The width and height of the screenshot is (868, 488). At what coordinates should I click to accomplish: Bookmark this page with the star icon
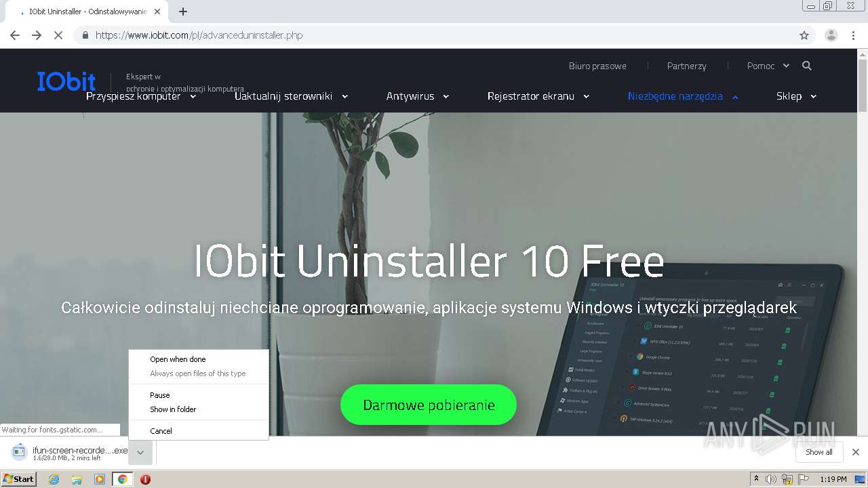pyautogui.click(x=804, y=35)
